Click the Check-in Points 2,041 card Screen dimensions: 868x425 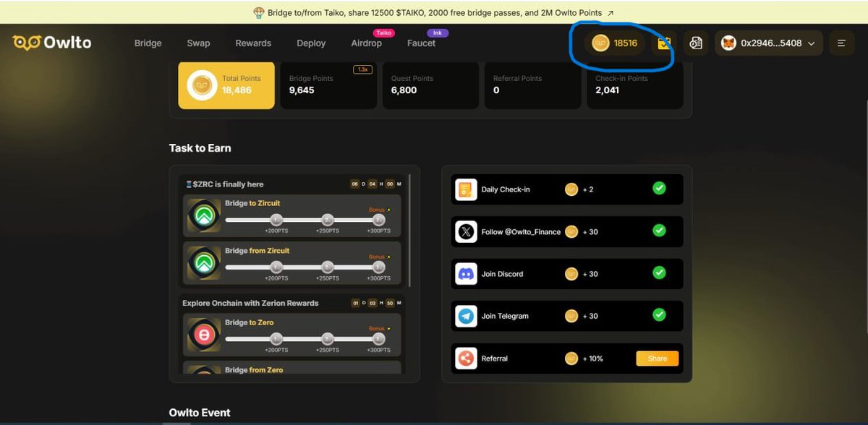point(634,85)
